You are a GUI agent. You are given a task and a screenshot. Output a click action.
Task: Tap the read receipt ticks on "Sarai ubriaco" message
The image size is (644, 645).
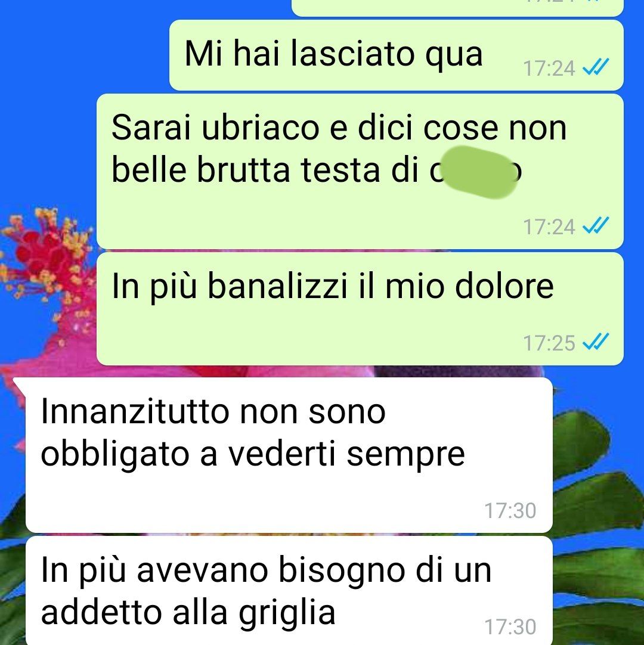click(x=596, y=226)
